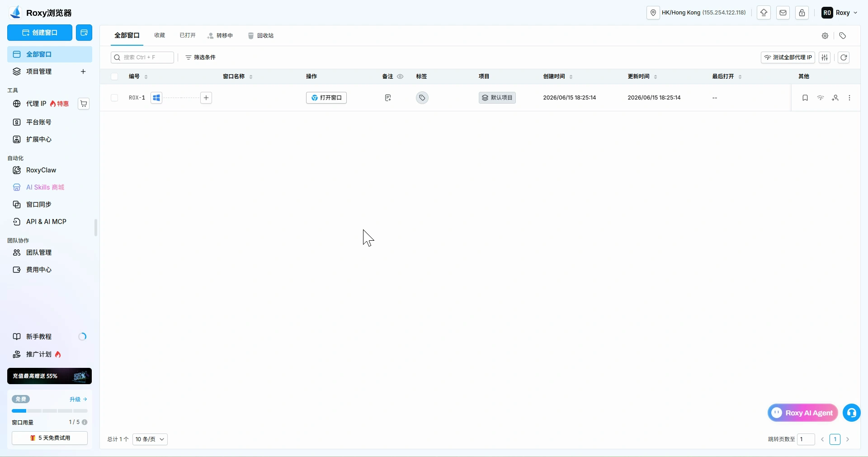Open the note icon for ROX-1
Viewport: 868px width, 457px height.
coord(388,98)
